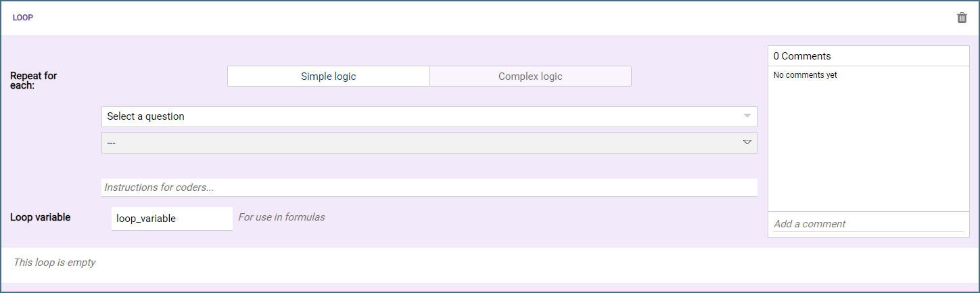Viewport: 980px width, 293px height.
Task: Click the chevron on the '---' dropdown
Action: tap(747, 143)
